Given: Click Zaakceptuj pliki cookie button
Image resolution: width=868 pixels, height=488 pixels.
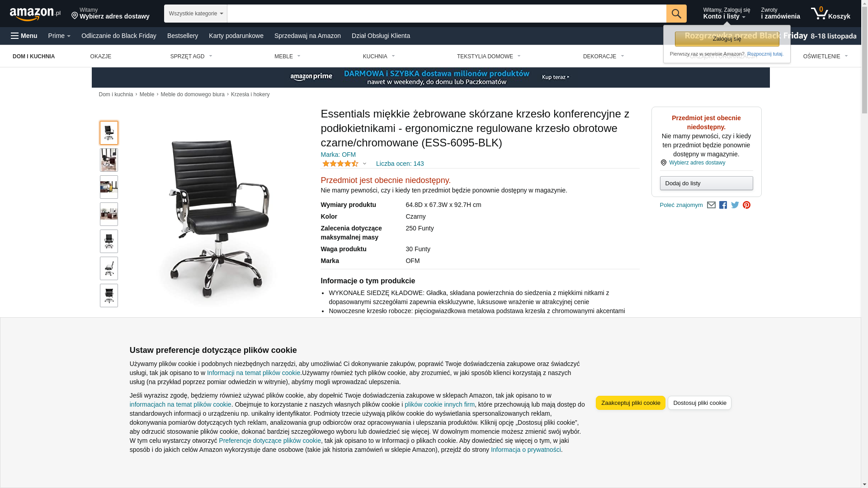Looking at the screenshot, I should [631, 403].
